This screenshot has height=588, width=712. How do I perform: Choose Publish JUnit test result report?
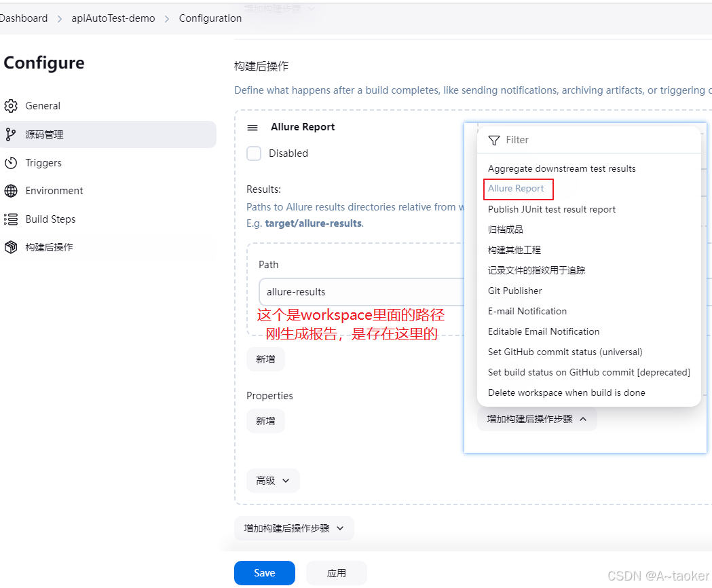552,209
